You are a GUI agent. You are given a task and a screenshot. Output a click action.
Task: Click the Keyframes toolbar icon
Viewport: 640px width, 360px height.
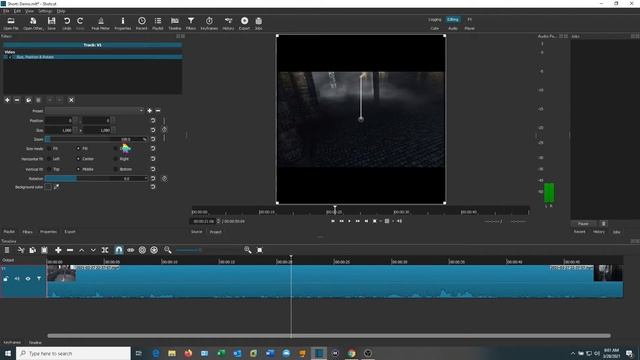point(209,23)
